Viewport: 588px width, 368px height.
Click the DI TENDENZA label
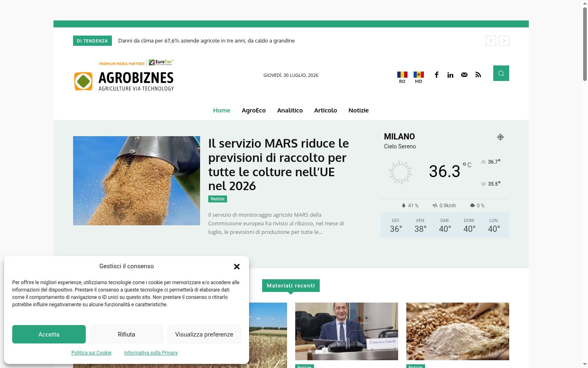point(92,41)
